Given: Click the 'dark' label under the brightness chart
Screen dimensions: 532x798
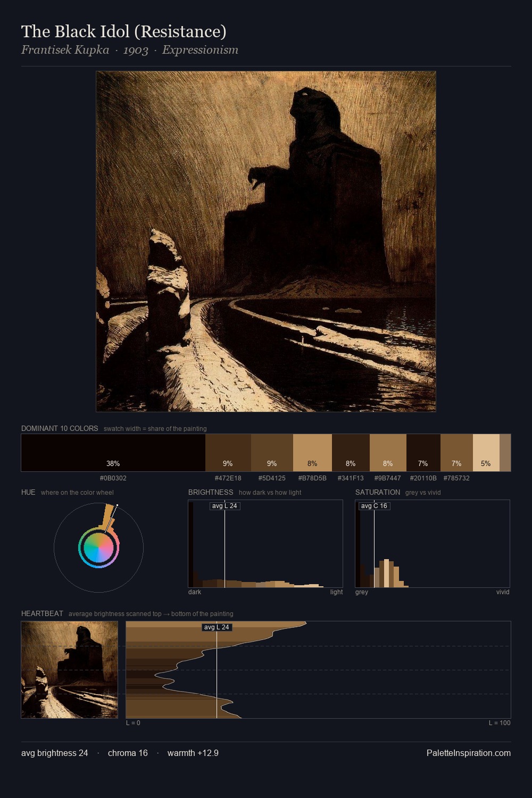Looking at the screenshot, I should [195, 592].
